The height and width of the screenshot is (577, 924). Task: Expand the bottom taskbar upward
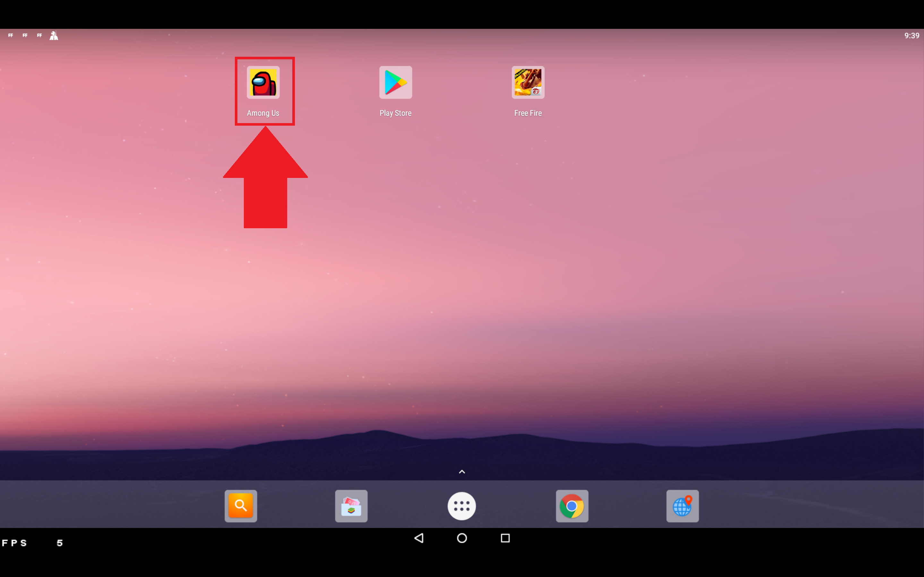462,471
